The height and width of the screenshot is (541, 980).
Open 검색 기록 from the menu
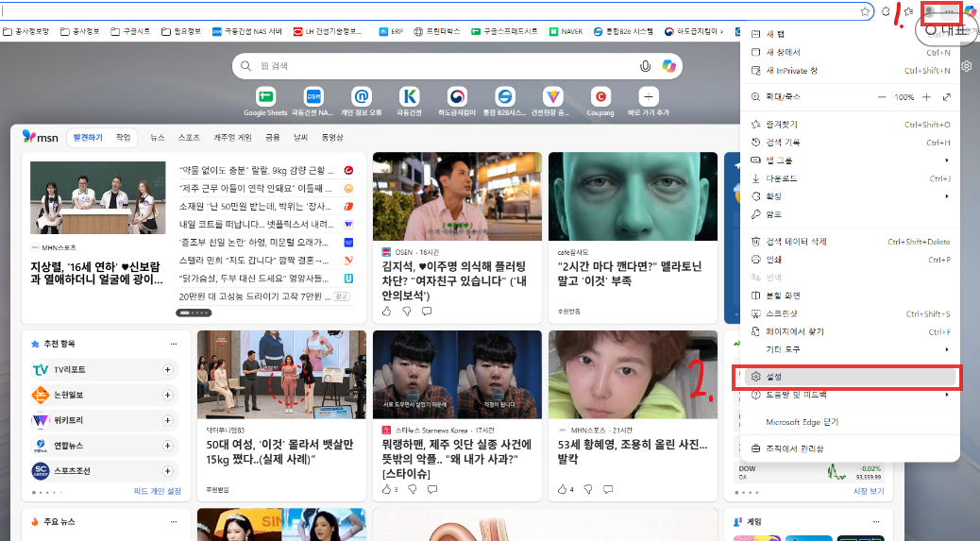point(850,143)
